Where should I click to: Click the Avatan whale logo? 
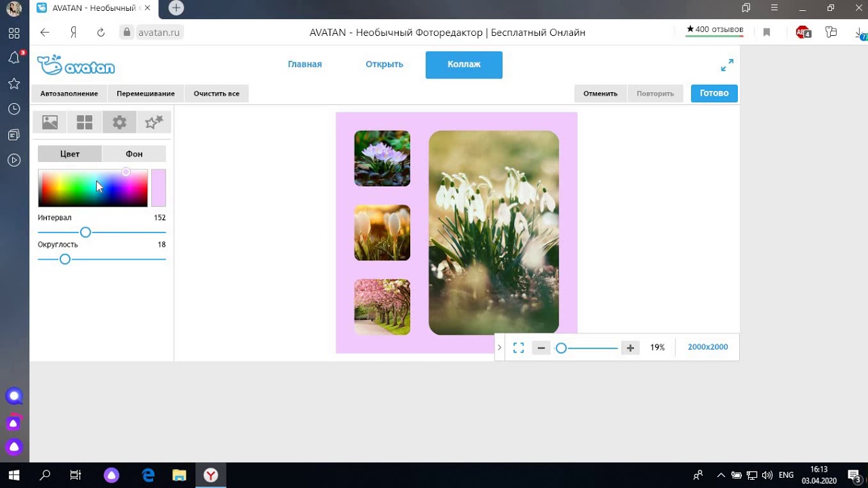click(76, 65)
